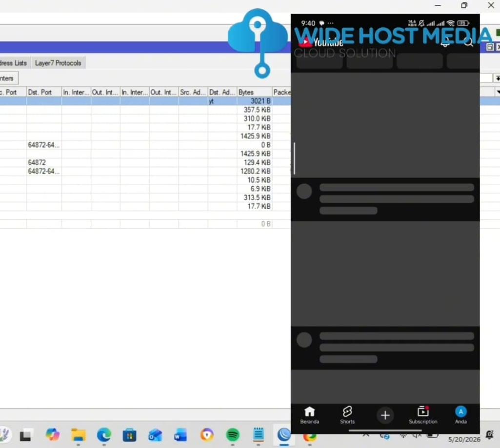The height and width of the screenshot is (448, 500).
Task: Open the notification center bell icon
Action: [x=489, y=435]
